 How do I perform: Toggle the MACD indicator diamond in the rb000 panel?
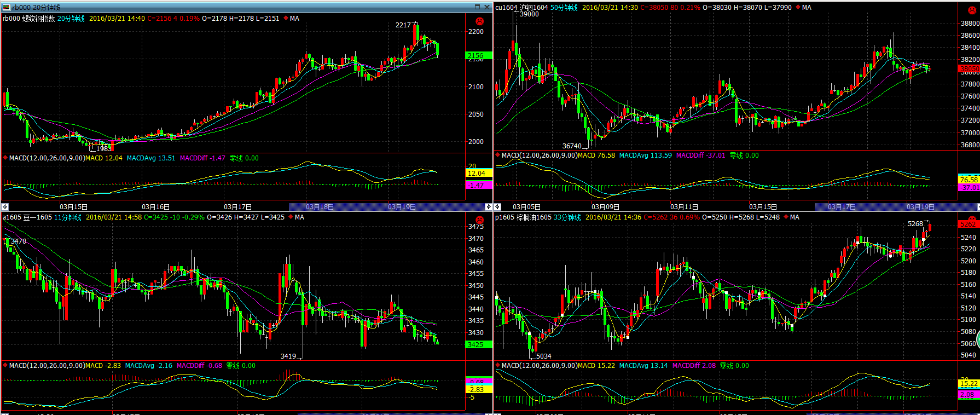[x=5, y=158]
